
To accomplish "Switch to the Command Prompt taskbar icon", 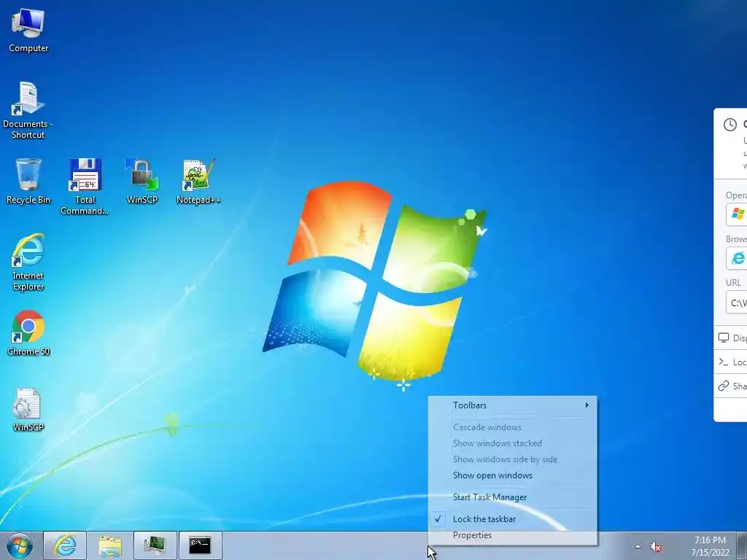I will pos(200,545).
